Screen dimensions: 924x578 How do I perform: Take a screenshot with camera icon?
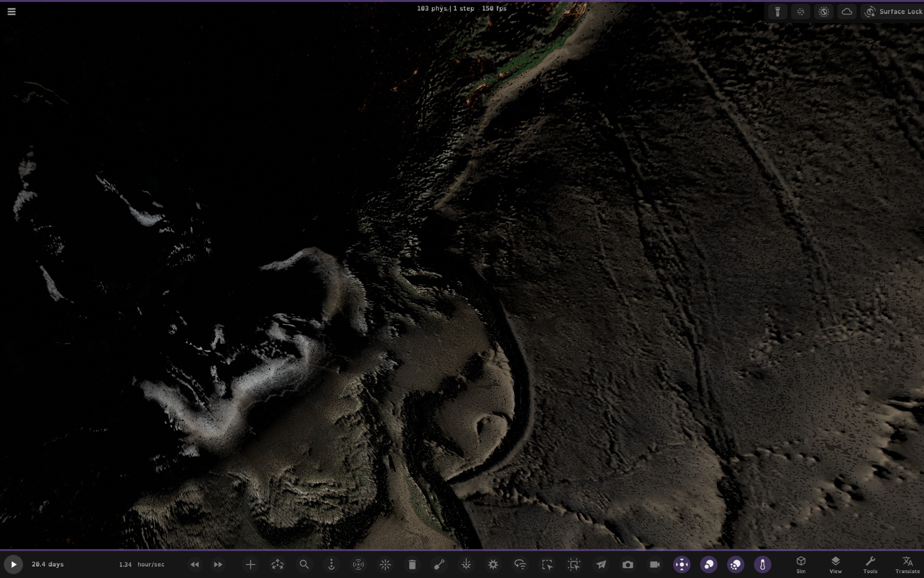[628, 565]
